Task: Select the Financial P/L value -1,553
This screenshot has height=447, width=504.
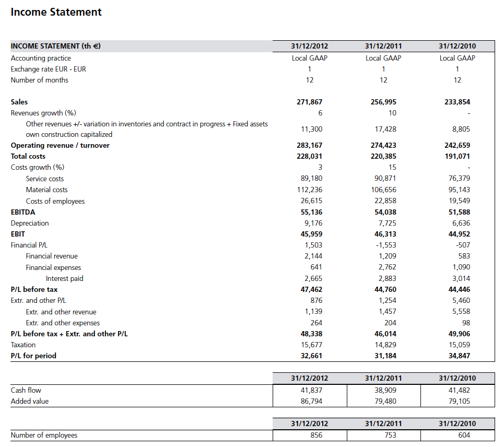Action: pos(386,245)
